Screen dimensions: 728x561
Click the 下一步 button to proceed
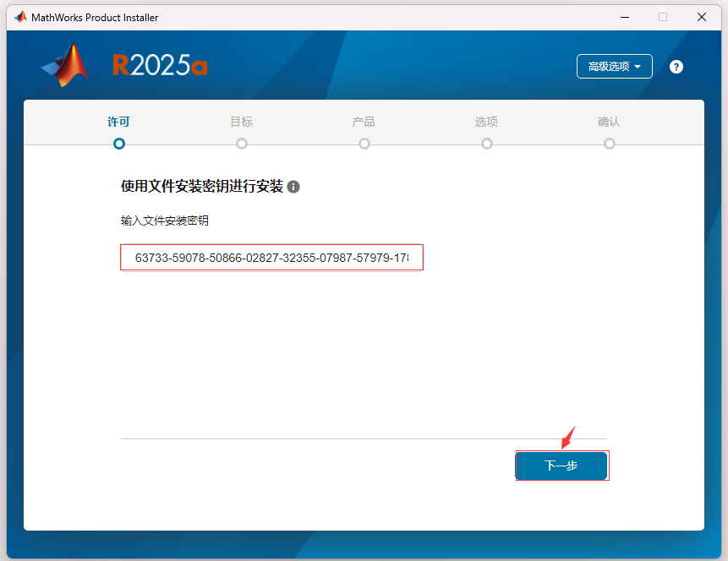561,466
